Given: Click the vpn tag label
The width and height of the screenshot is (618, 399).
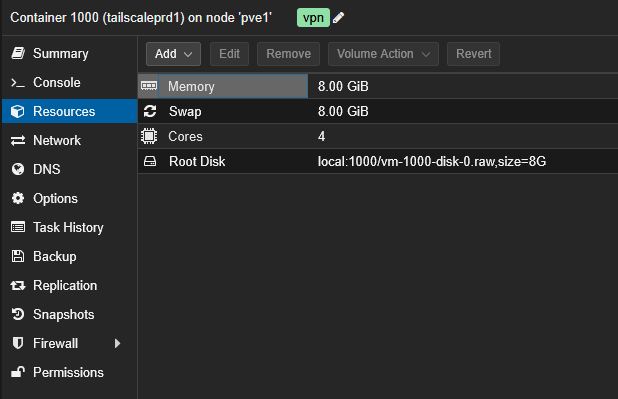Looking at the screenshot, I should pyautogui.click(x=313, y=18).
